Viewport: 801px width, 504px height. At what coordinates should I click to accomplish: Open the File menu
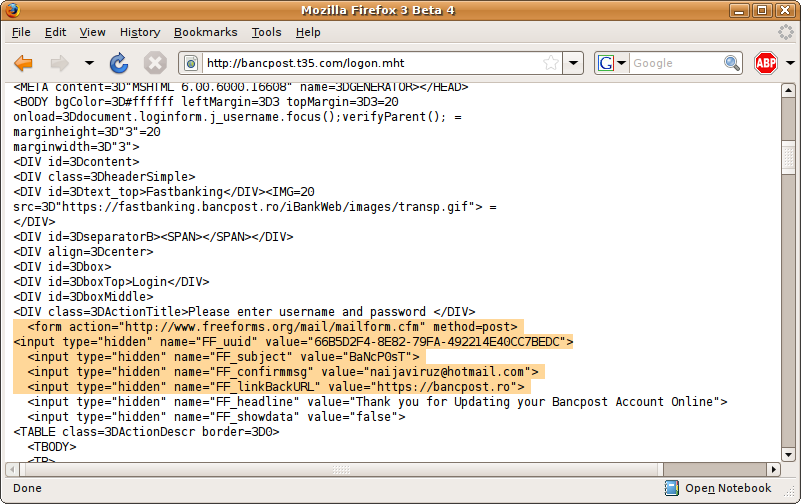click(21, 32)
